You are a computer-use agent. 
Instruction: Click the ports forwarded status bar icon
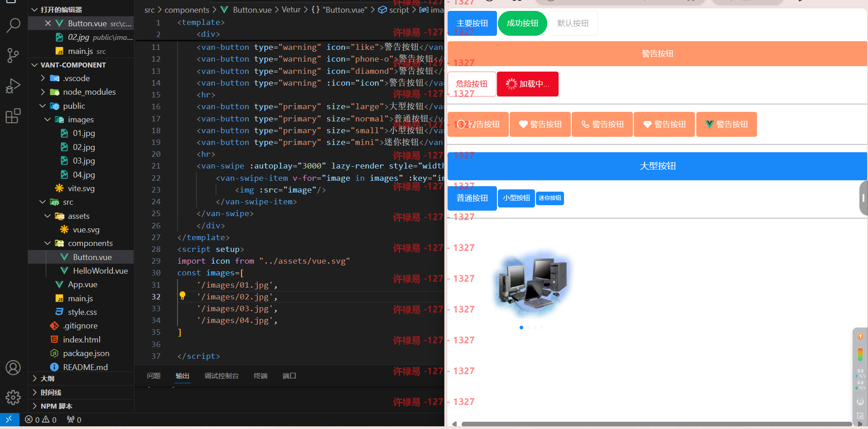coord(74,419)
